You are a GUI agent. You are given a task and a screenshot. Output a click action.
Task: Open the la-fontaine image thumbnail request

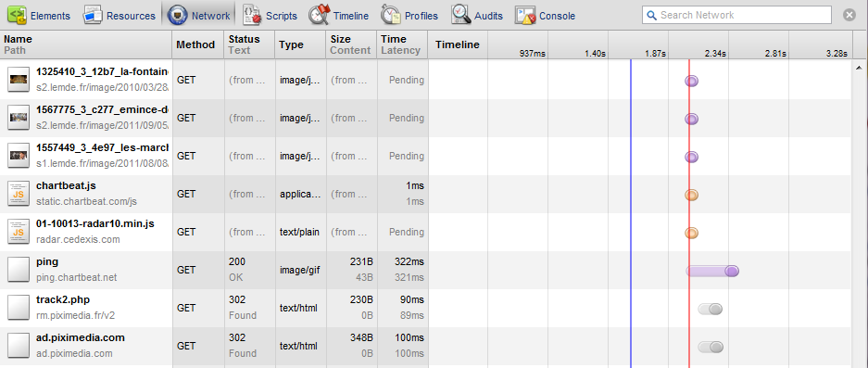pyautogui.click(x=19, y=80)
